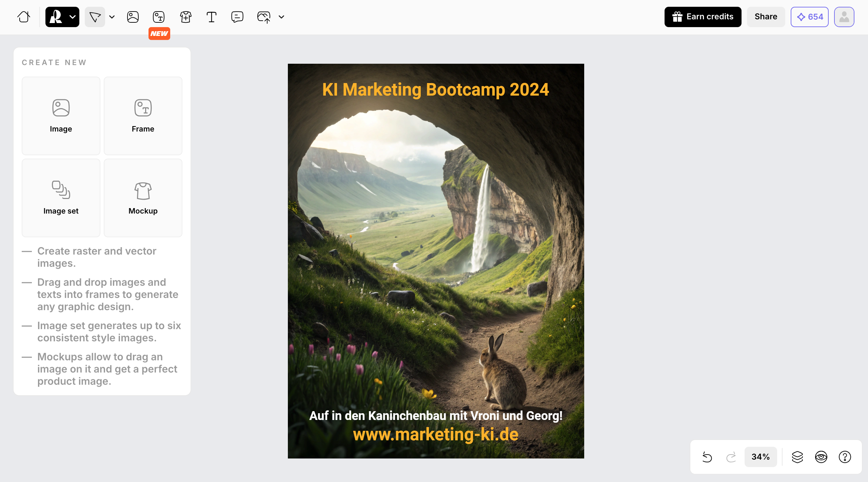
Task: Expand the upload options chevron
Action: click(281, 17)
